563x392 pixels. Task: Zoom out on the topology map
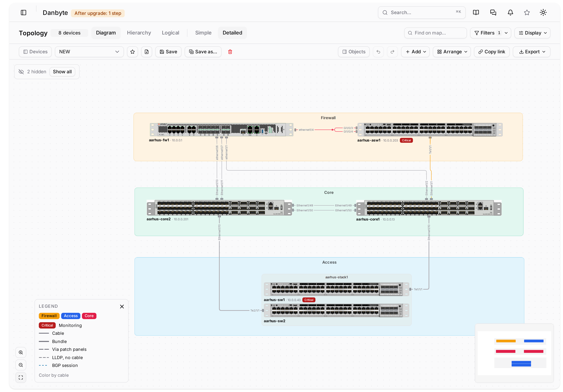pos(21,365)
